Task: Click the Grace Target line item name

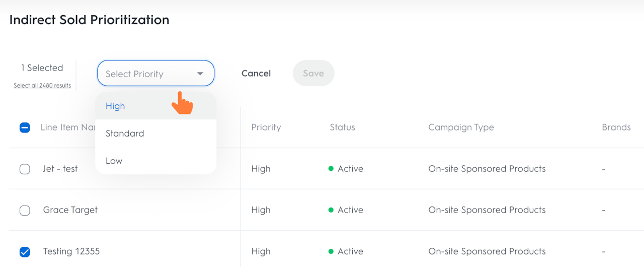Action: click(70, 210)
